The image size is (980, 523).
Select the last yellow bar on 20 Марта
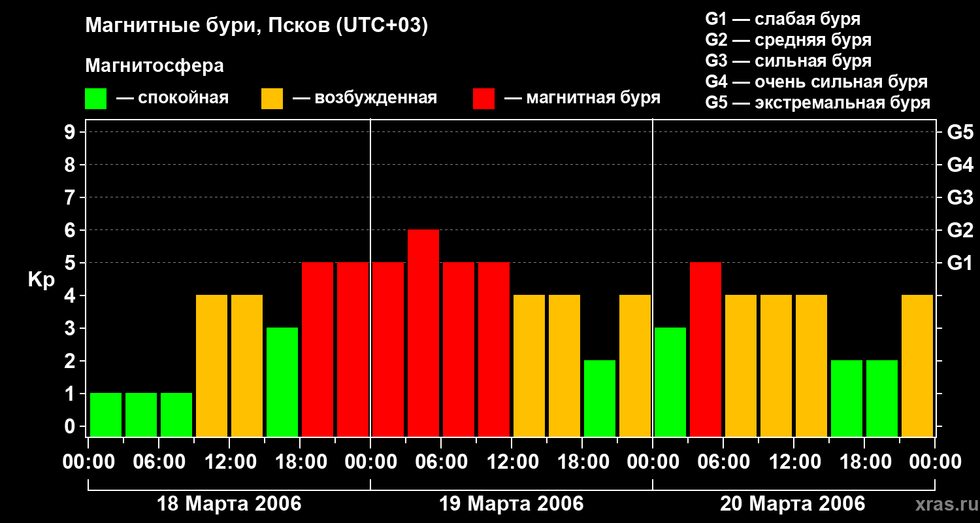click(x=917, y=365)
